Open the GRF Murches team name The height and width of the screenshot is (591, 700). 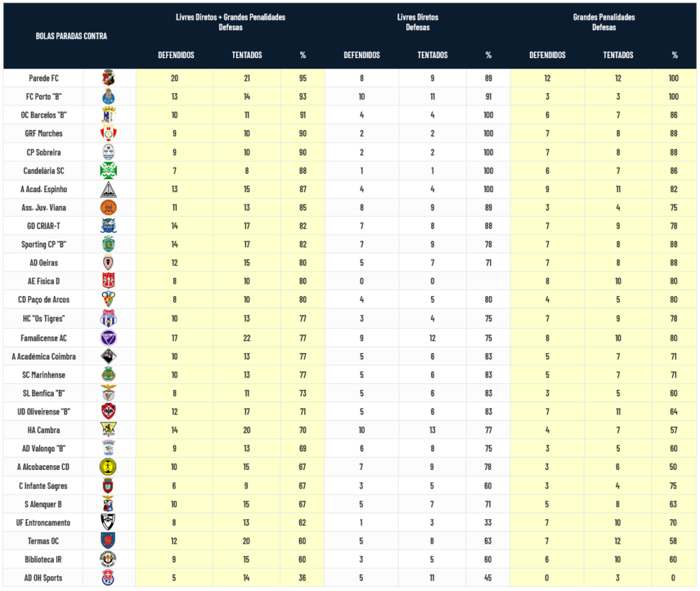coord(44,133)
